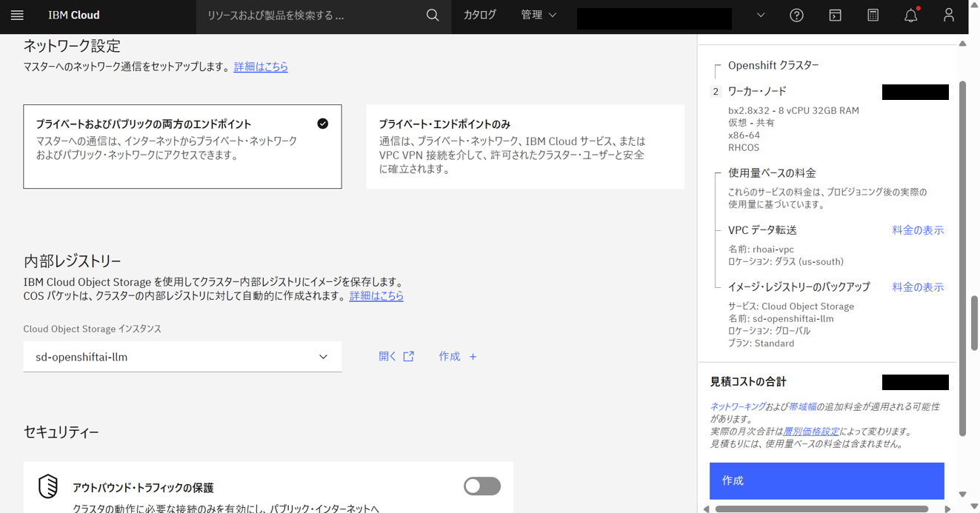The width and height of the screenshot is (980, 513).
Task: Click the worker node count 2 badge
Action: coord(716,92)
